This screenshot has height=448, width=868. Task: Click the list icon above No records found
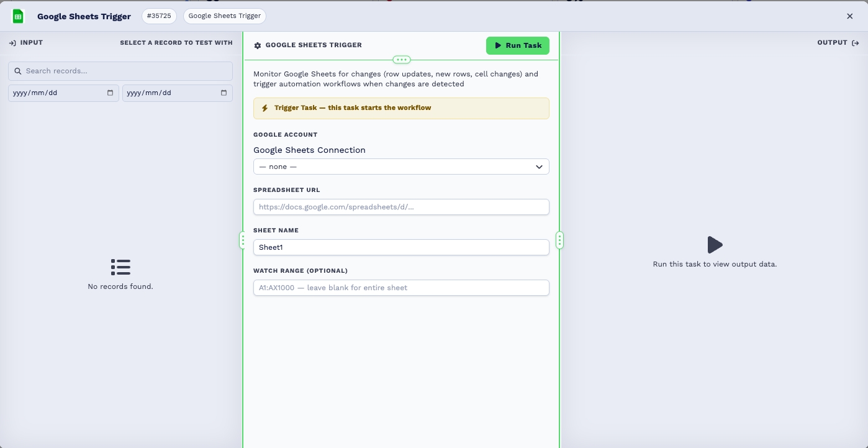(120, 267)
